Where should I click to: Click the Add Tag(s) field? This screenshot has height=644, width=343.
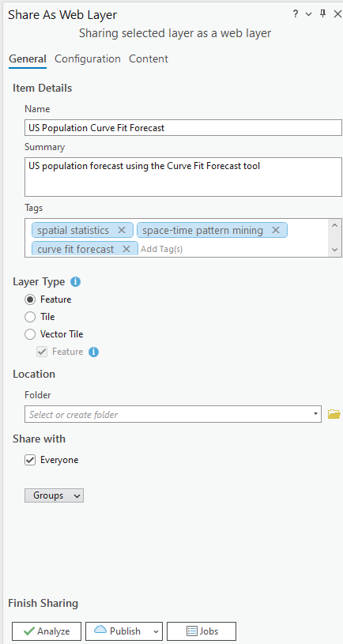[162, 249]
